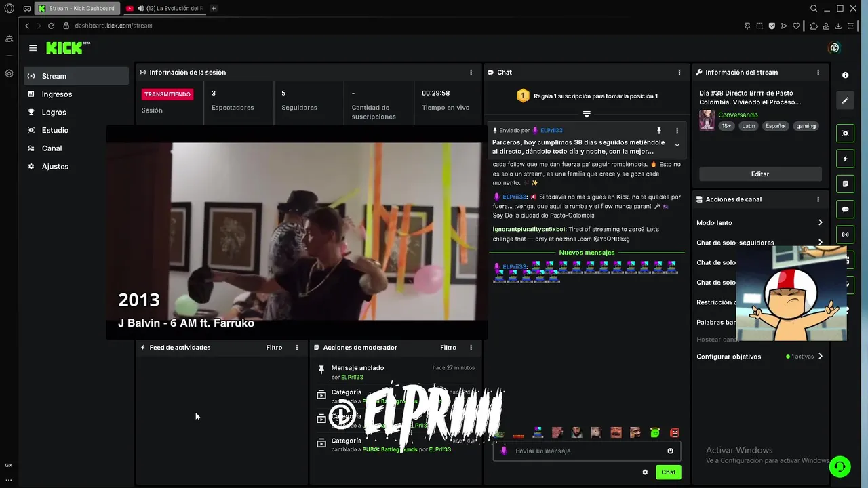Image resolution: width=868 pixels, height=488 pixels.
Task: Open chat settings gear icon
Action: pyautogui.click(x=645, y=472)
